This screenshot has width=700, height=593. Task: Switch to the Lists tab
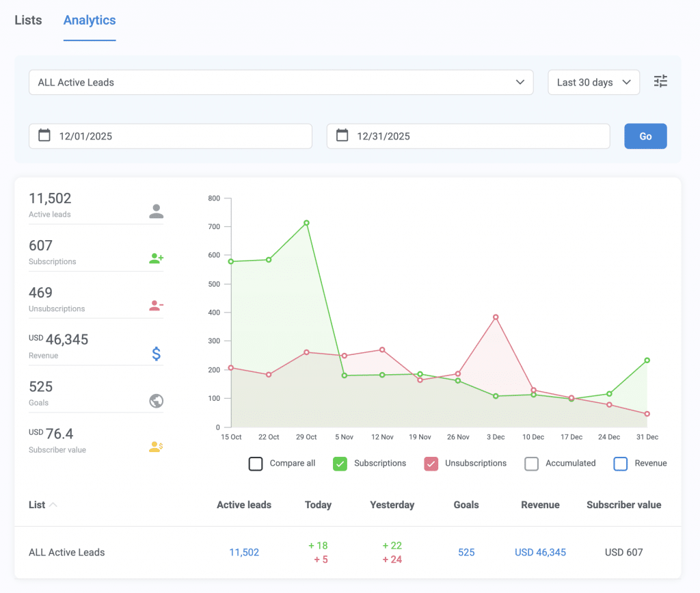(x=27, y=20)
